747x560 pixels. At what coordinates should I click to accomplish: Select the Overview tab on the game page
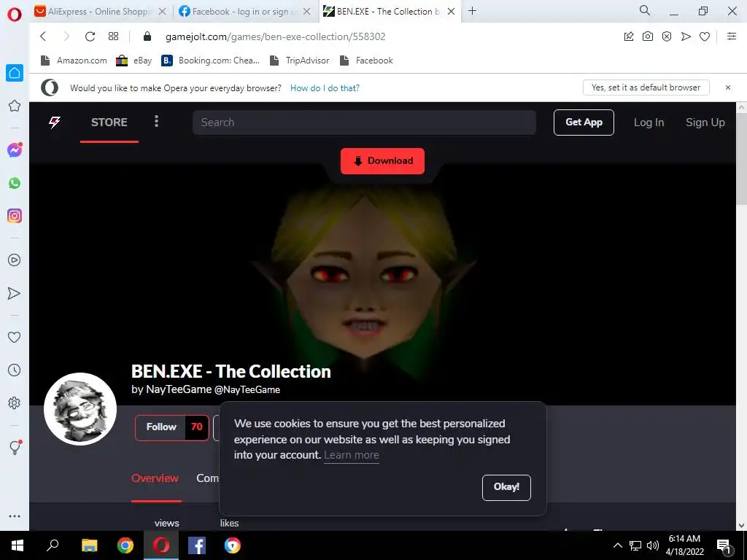tap(155, 478)
